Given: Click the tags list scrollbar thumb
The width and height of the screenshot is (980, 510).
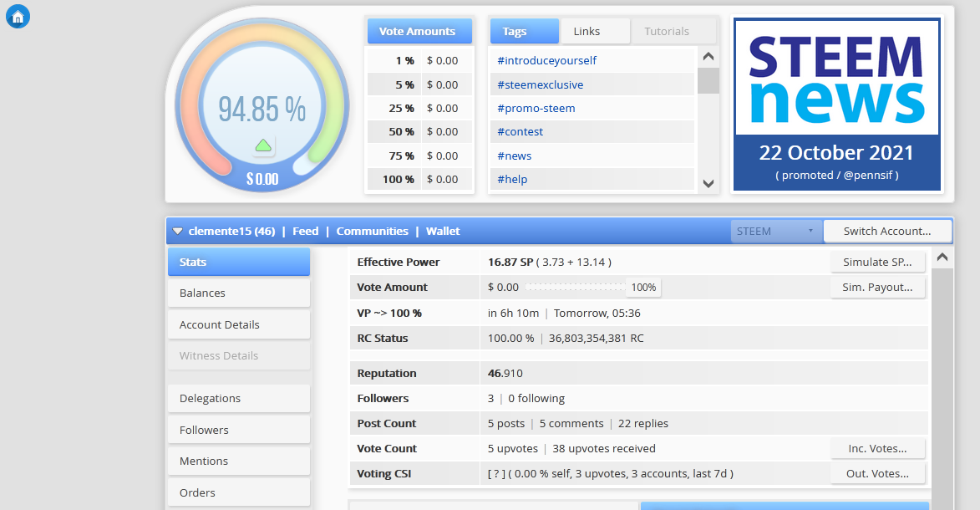Looking at the screenshot, I should tap(708, 81).
